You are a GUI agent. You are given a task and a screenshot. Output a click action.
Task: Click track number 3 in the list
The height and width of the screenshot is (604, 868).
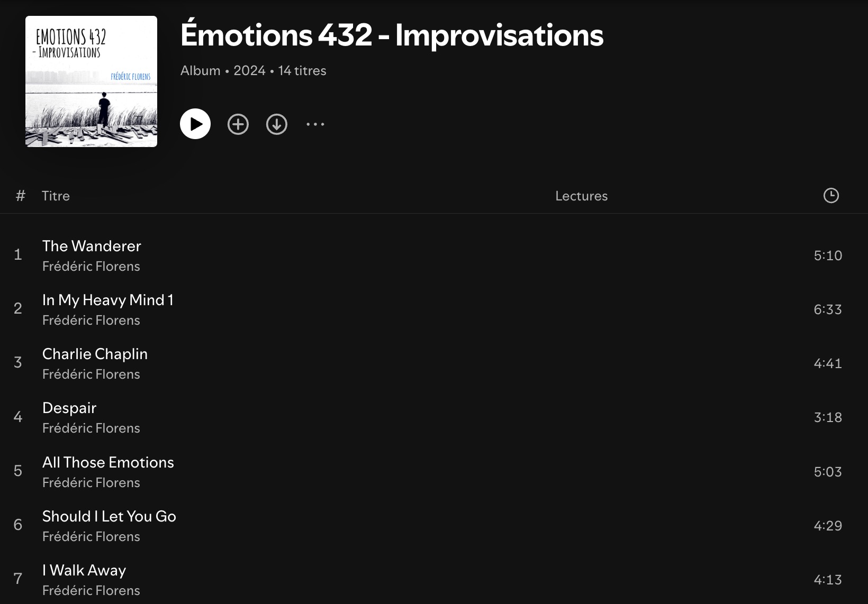(18, 363)
